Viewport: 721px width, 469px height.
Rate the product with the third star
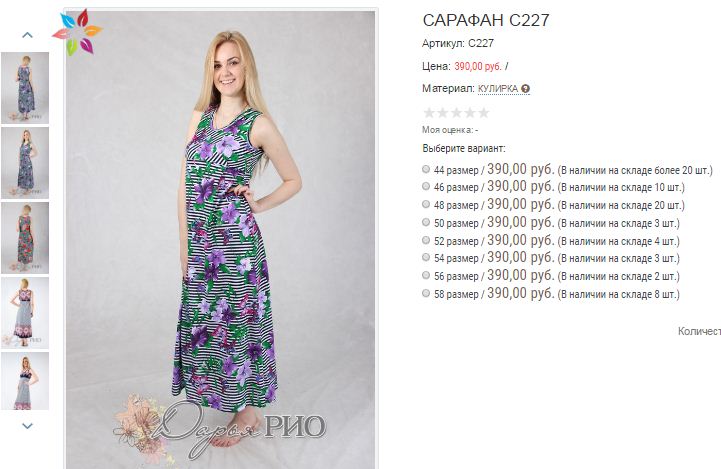coord(456,113)
